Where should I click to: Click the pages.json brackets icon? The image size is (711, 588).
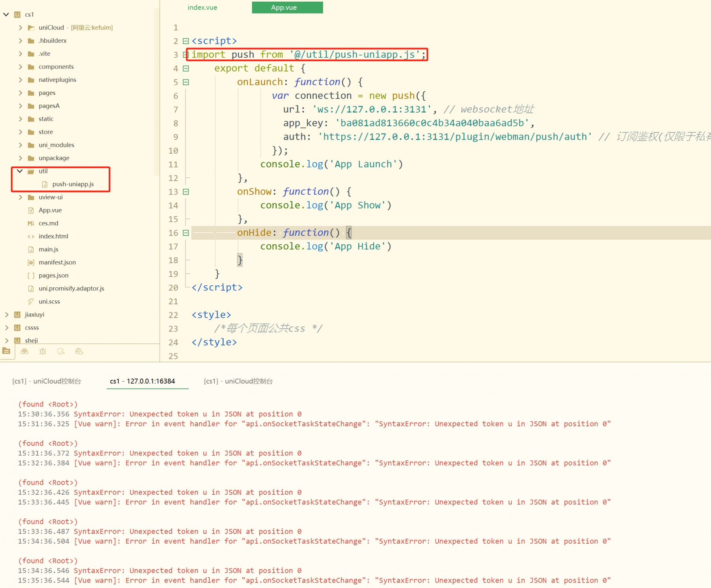31,275
